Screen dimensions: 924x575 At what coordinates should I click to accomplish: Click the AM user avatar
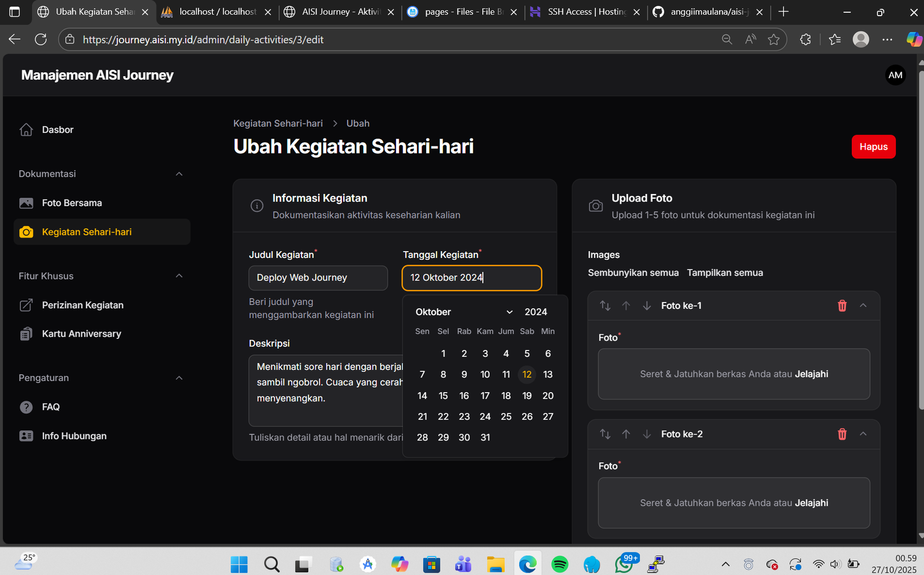tap(895, 75)
